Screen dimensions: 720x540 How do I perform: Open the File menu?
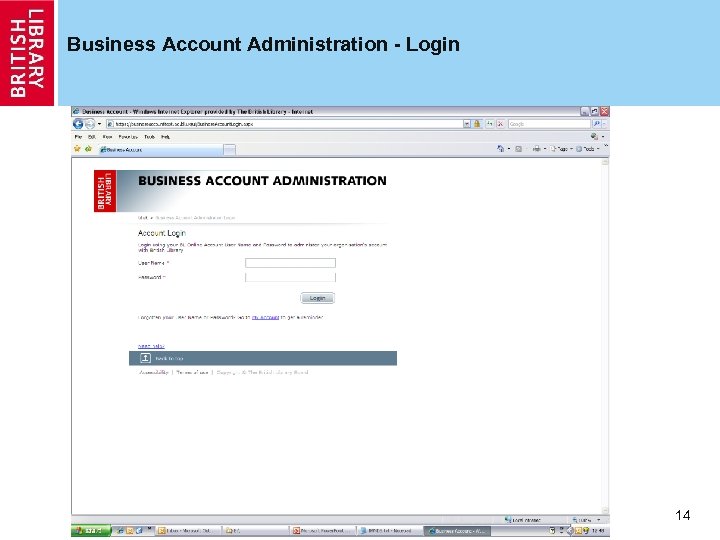[x=78, y=137]
